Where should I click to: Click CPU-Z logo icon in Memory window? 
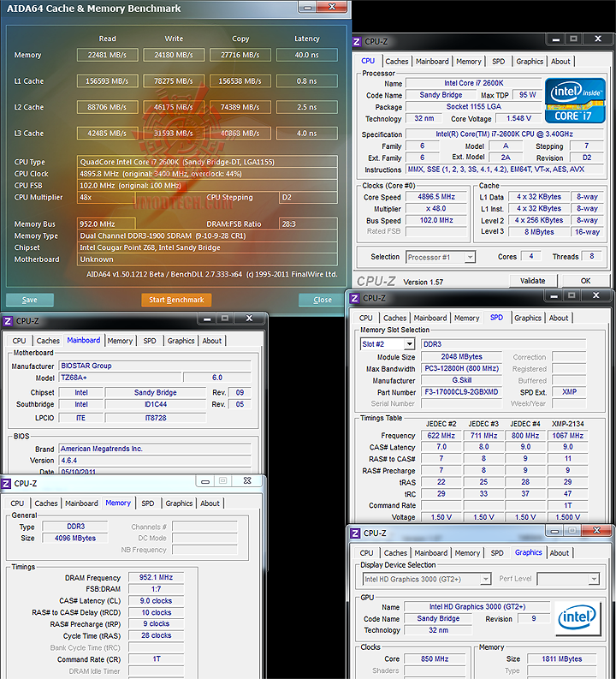tap(6, 484)
